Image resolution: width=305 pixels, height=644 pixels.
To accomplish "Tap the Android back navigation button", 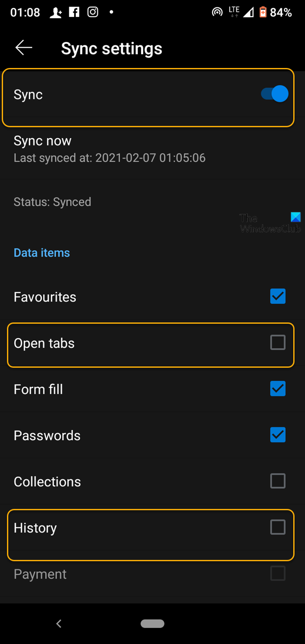I will tap(59, 624).
